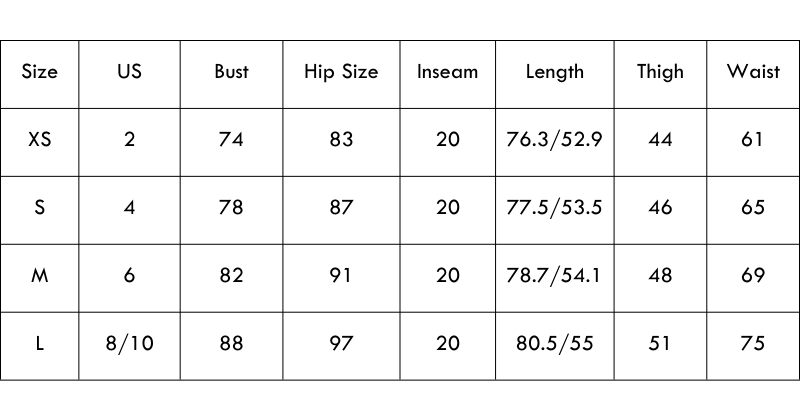Click the S size row label
Image resolution: width=800 pixels, height=400 pixels.
pyautogui.click(x=40, y=208)
